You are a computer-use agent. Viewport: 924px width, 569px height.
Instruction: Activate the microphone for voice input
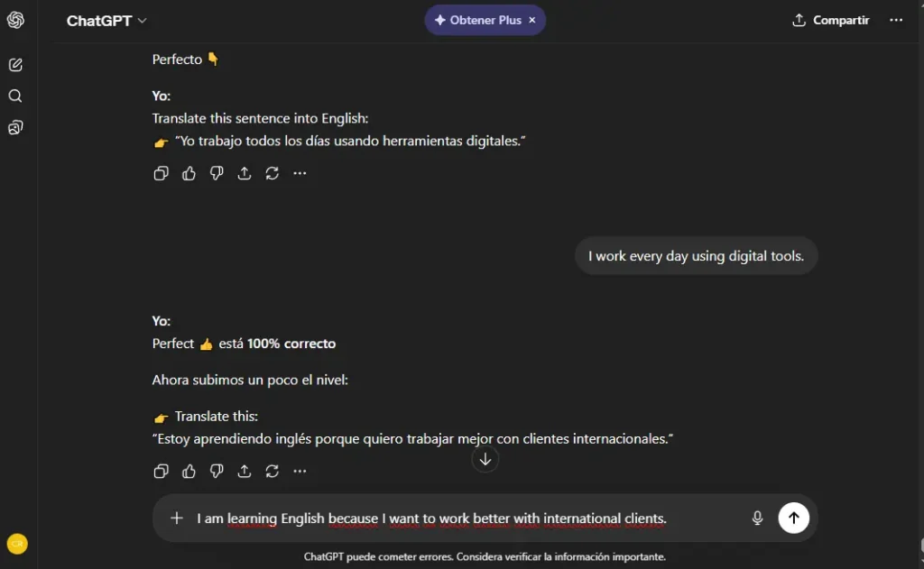pos(757,518)
